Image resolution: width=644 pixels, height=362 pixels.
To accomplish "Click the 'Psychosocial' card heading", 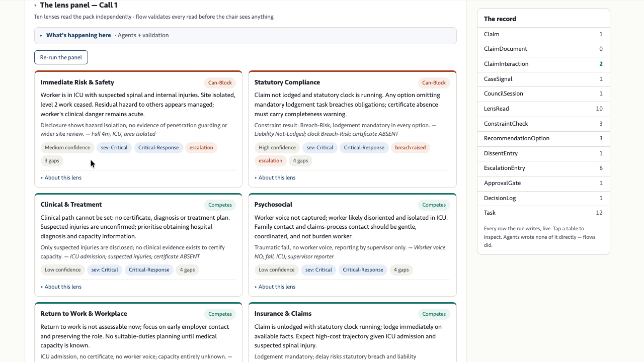I will coord(273,205).
